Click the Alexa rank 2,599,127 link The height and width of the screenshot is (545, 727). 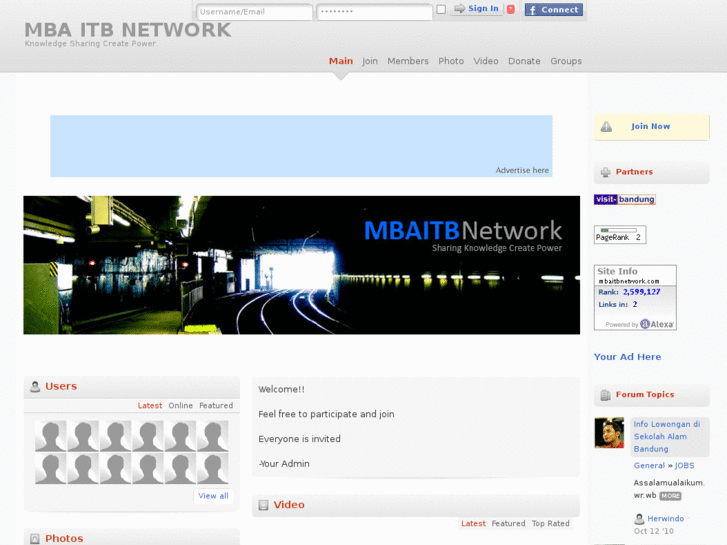(x=641, y=292)
